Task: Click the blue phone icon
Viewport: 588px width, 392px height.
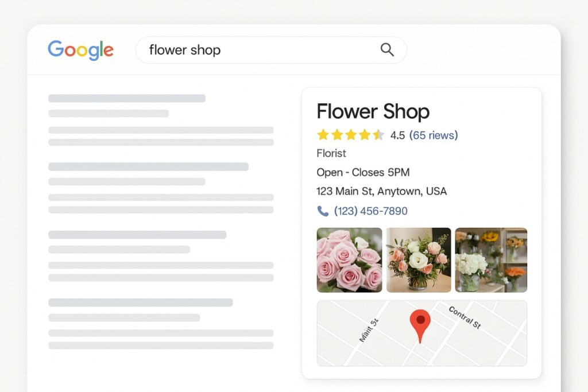Action: 322,211
